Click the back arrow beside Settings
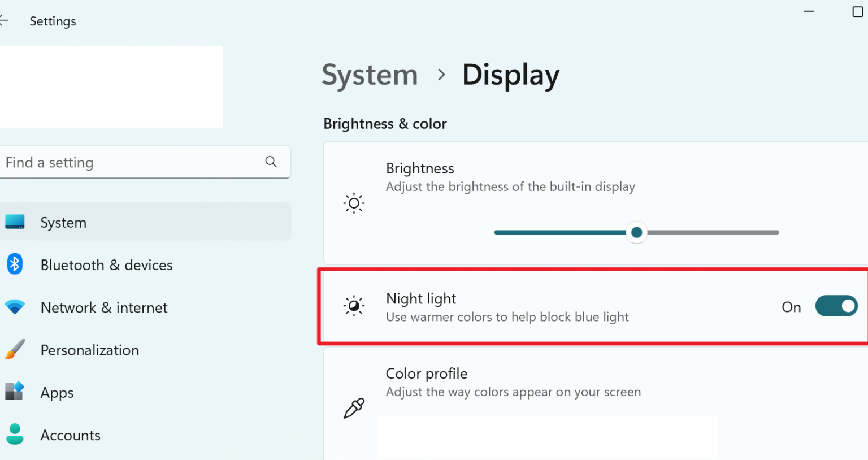Image resolution: width=868 pixels, height=460 pixels. point(4,21)
